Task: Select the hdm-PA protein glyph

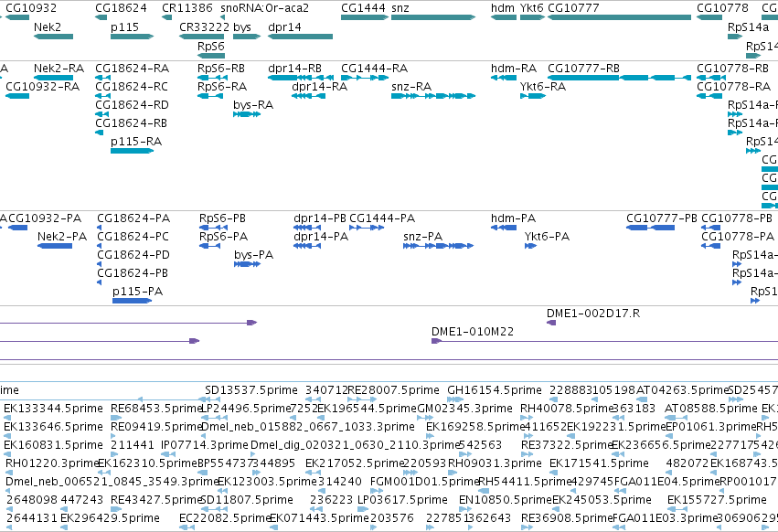Action: [504, 228]
